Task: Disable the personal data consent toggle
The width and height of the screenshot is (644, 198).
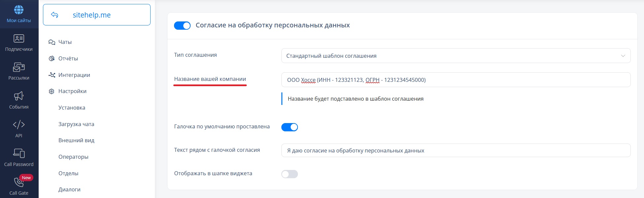Action: click(182, 25)
